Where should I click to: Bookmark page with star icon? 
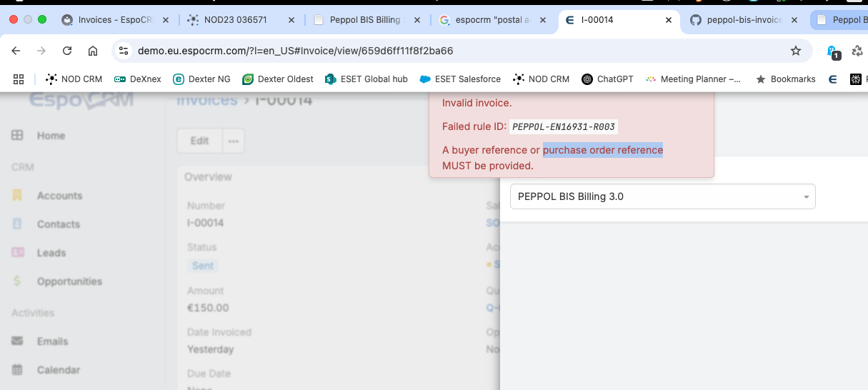(795, 51)
